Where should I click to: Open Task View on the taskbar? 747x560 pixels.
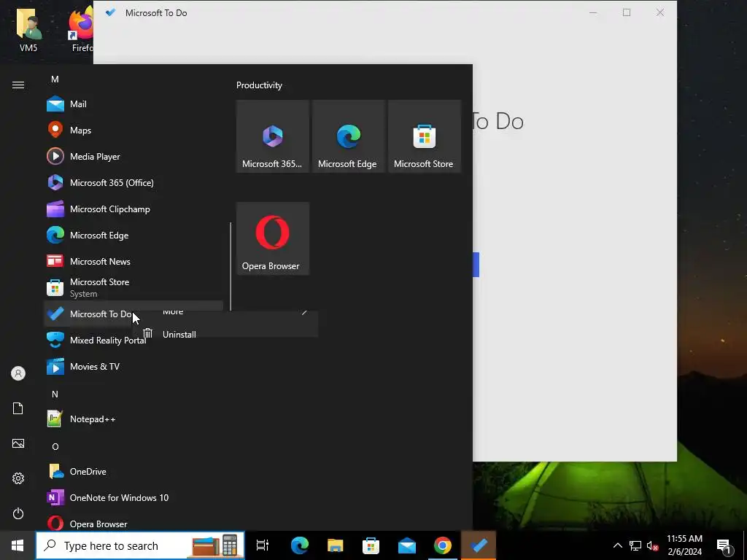263,545
